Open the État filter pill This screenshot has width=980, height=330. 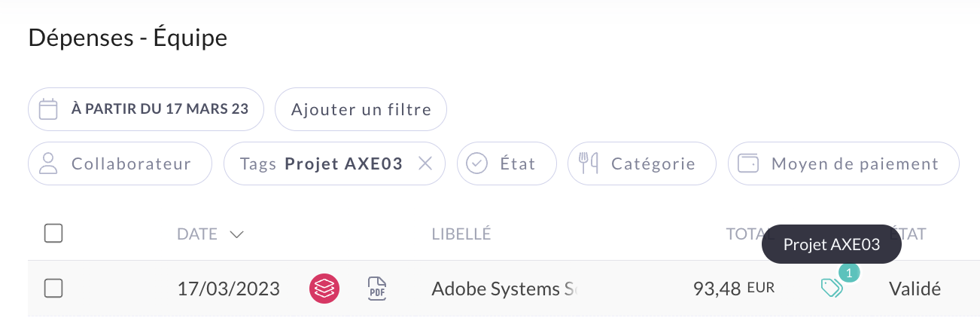507,163
